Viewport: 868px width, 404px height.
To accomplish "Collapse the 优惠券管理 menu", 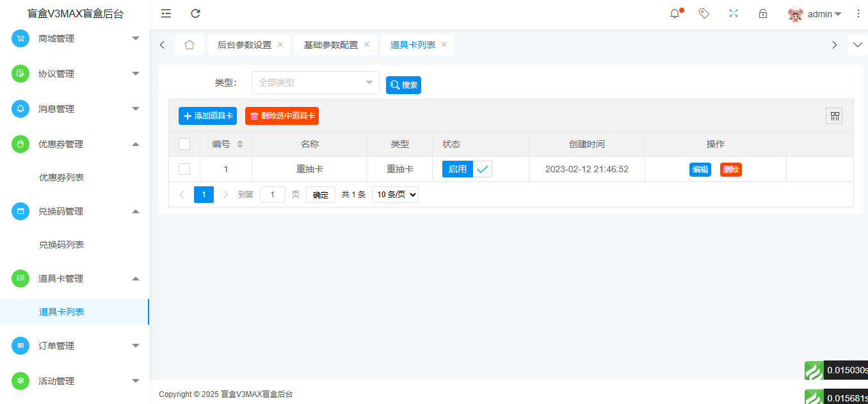I will pos(74,144).
